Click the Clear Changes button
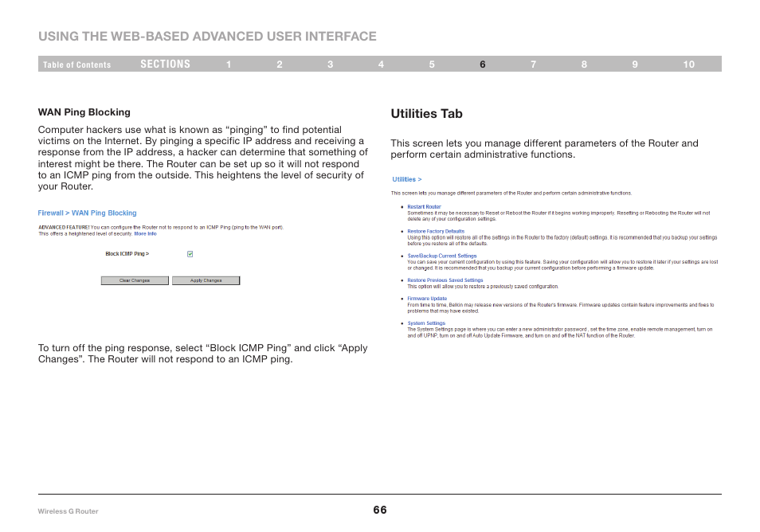760x532 pixels. tap(135, 280)
